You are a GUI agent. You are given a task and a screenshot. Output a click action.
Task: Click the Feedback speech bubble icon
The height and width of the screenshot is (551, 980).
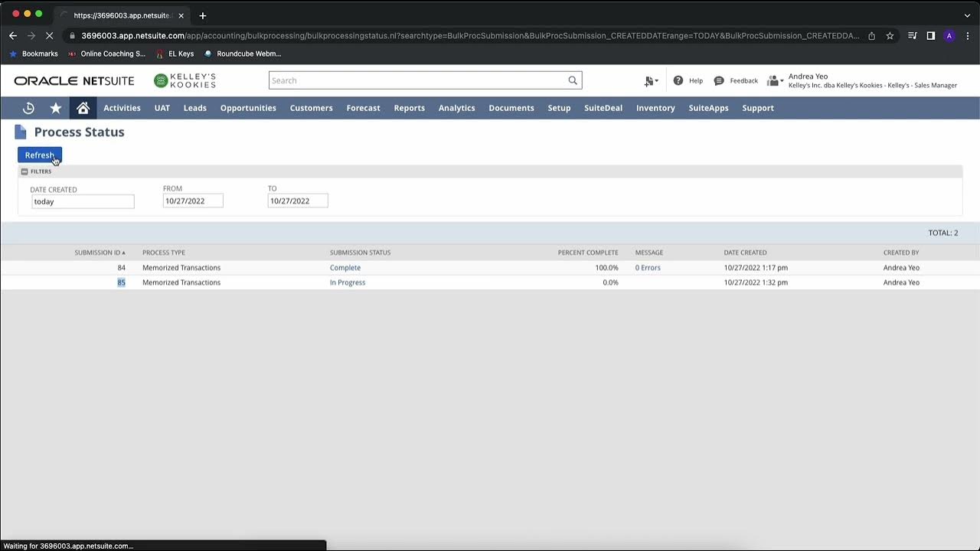(719, 80)
